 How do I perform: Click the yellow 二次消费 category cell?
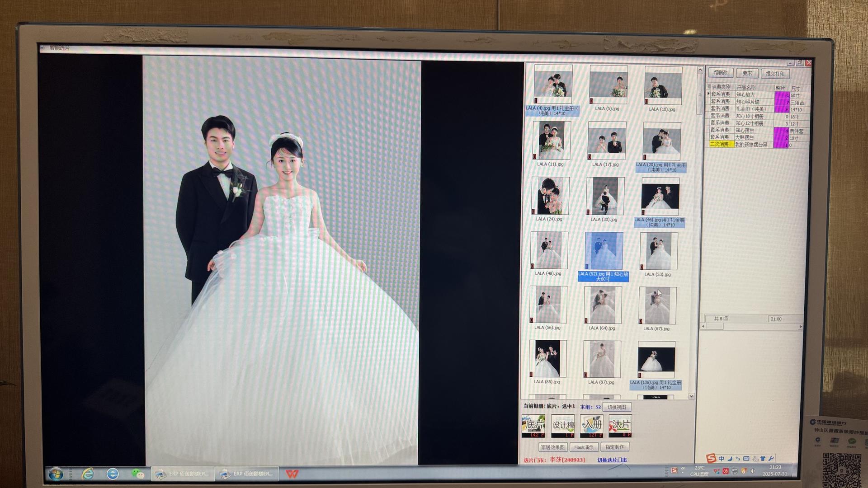pyautogui.click(x=721, y=145)
